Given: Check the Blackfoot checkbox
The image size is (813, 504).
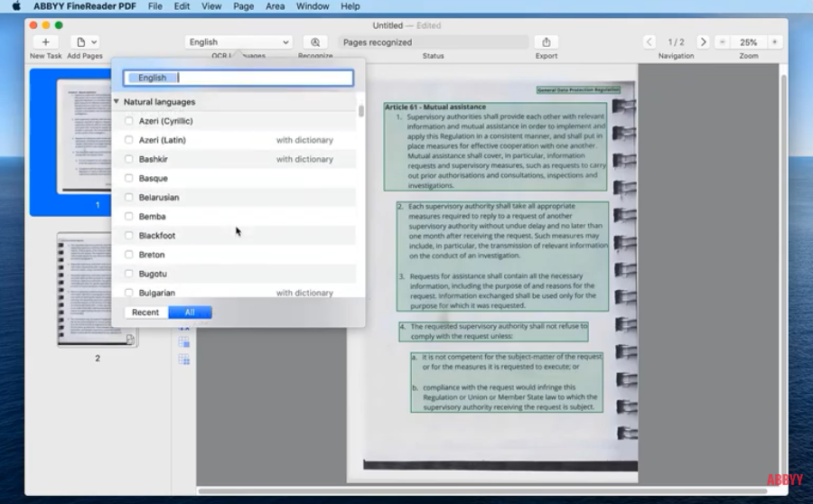Looking at the screenshot, I should point(128,236).
